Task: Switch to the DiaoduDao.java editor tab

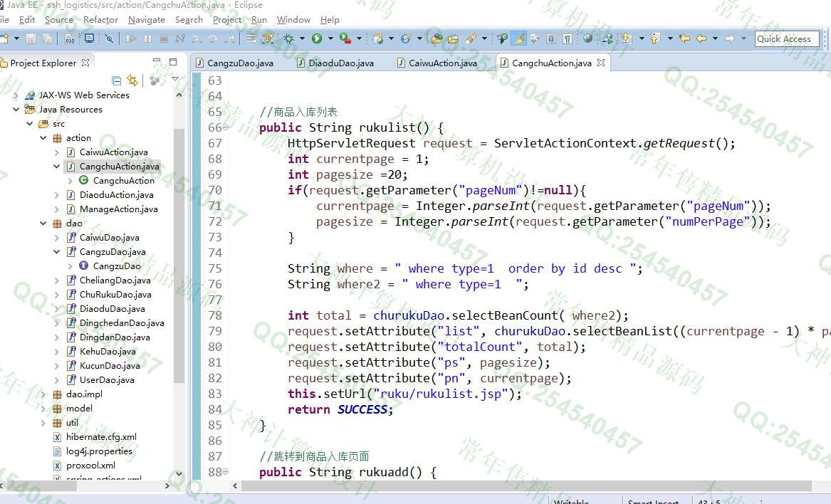Action: [341, 63]
